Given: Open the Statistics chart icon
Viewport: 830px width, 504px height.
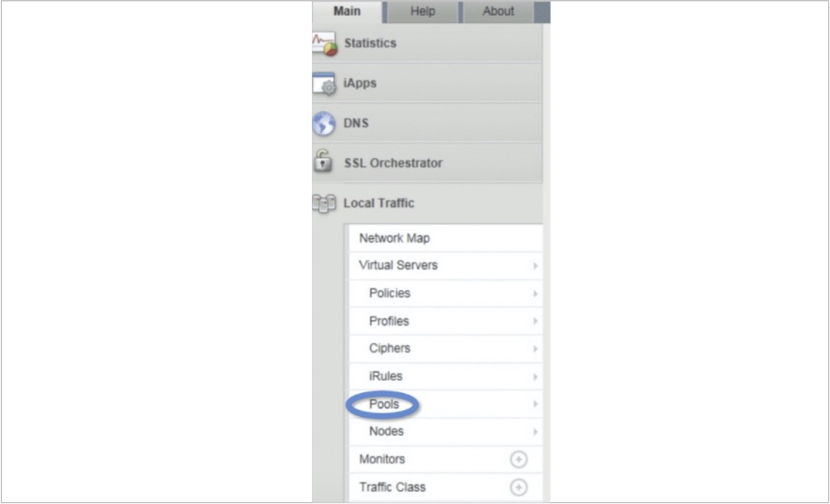Looking at the screenshot, I should point(324,44).
